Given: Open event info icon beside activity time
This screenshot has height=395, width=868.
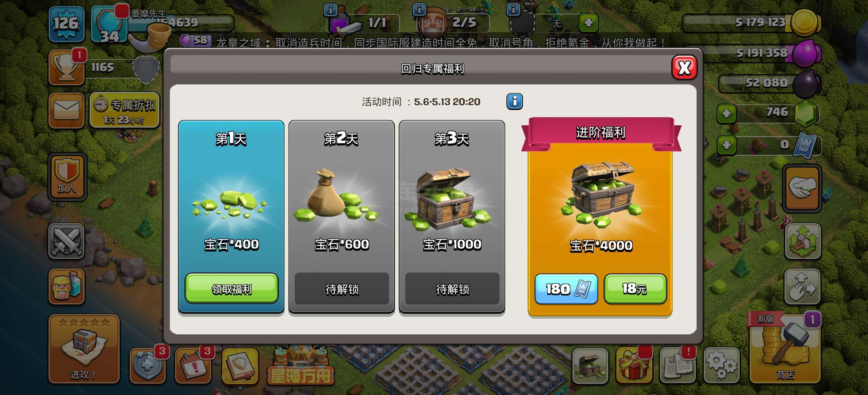Looking at the screenshot, I should click(514, 102).
